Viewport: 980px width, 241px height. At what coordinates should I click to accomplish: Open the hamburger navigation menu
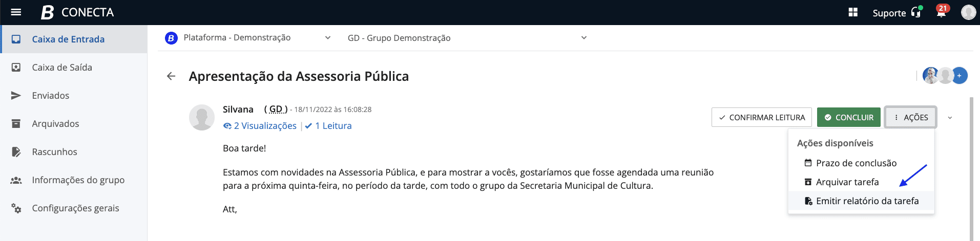16,12
